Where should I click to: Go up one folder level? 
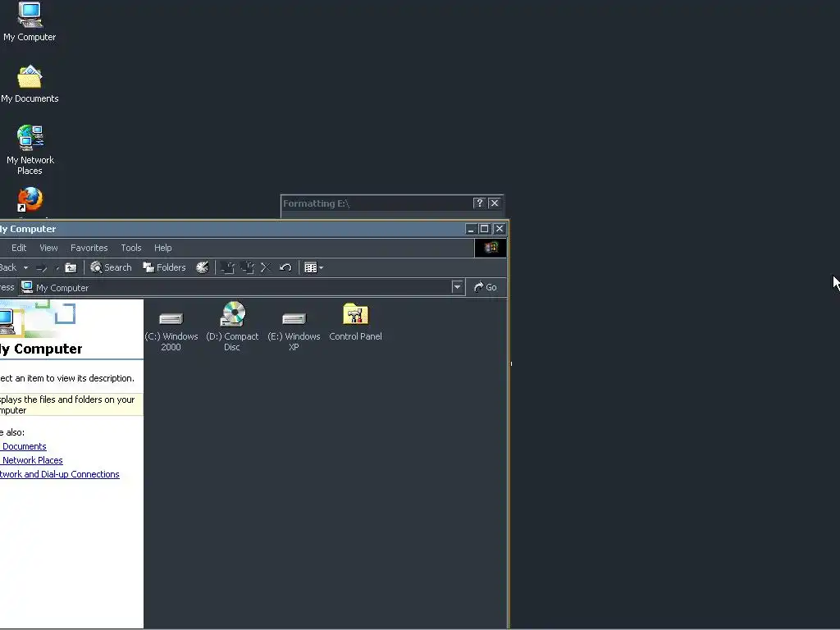click(x=71, y=267)
